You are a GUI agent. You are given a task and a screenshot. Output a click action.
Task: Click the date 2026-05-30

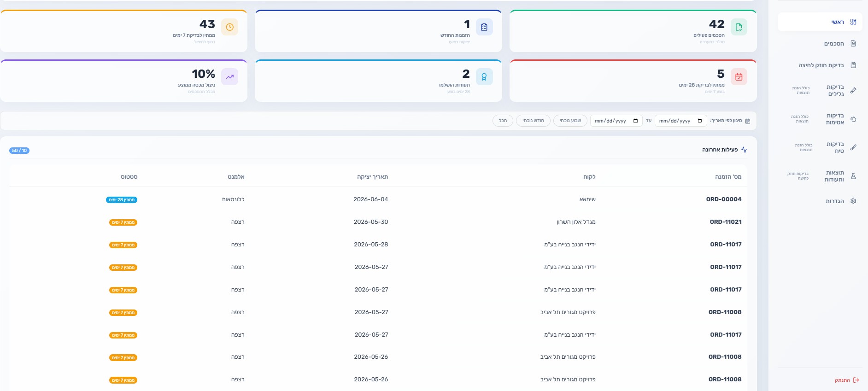click(x=370, y=222)
